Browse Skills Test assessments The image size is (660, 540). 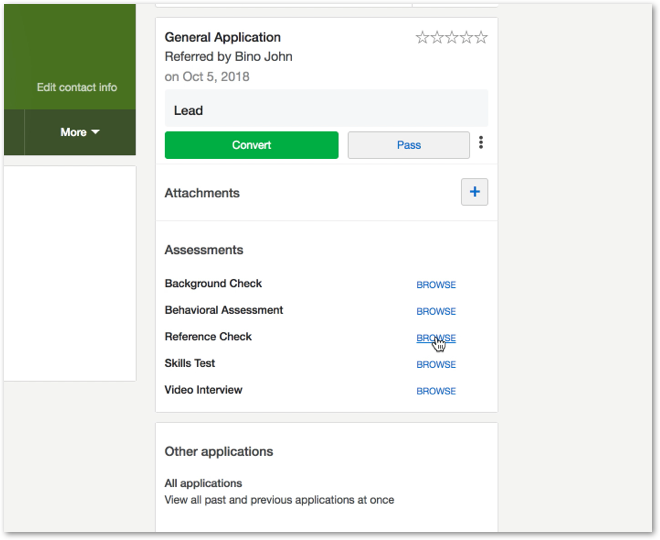click(436, 365)
